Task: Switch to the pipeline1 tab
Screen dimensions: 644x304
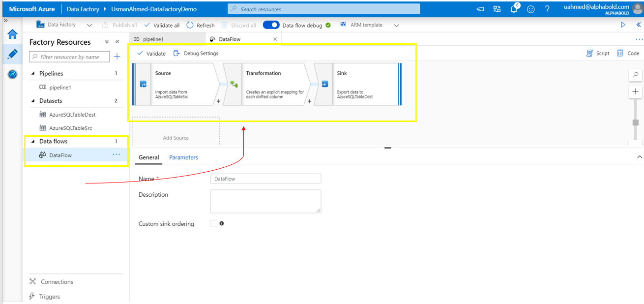Action: click(153, 39)
